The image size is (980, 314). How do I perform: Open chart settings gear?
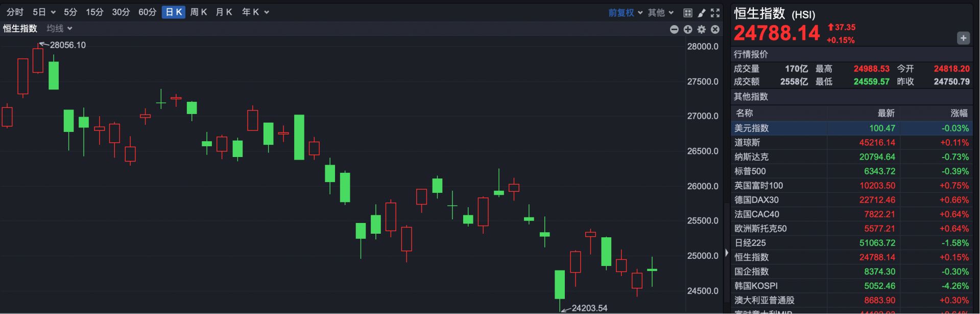tap(702, 30)
